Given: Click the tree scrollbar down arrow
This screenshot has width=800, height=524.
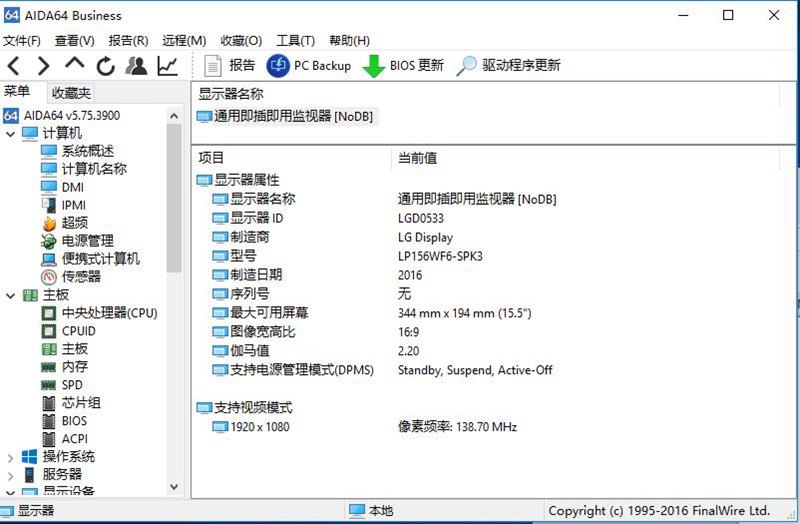Looking at the screenshot, I should click(174, 487).
